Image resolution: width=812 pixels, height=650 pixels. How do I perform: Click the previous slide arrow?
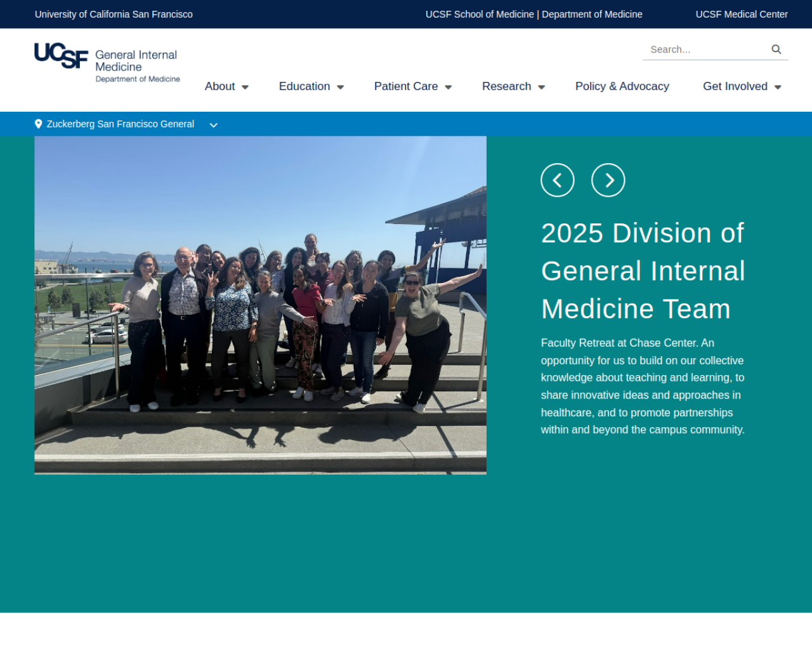558,180
